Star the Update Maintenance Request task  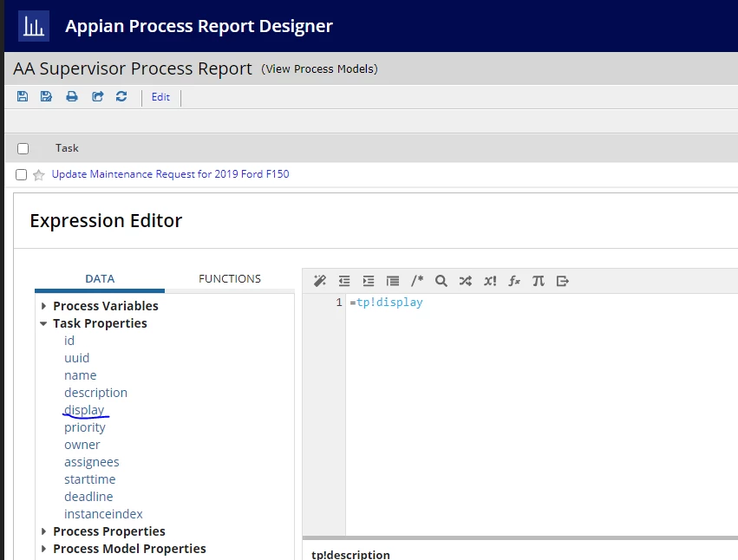click(x=39, y=175)
